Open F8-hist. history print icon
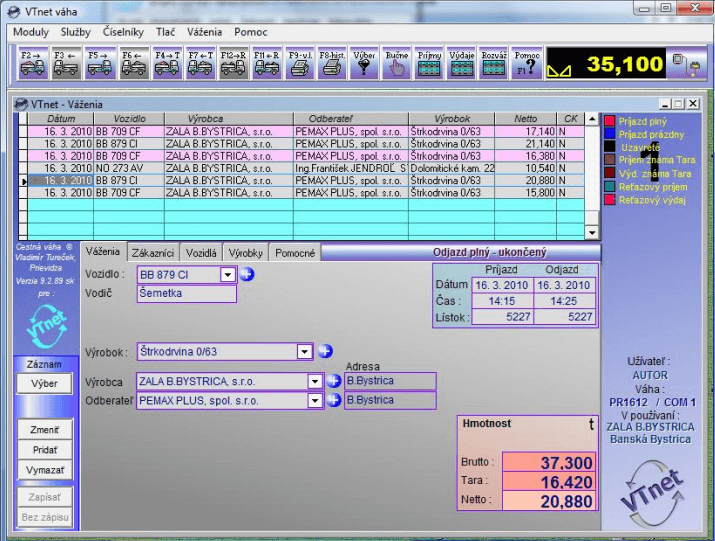The width and height of the screenshot is (715, 541). pyautogui.click(x=332, y=63)
